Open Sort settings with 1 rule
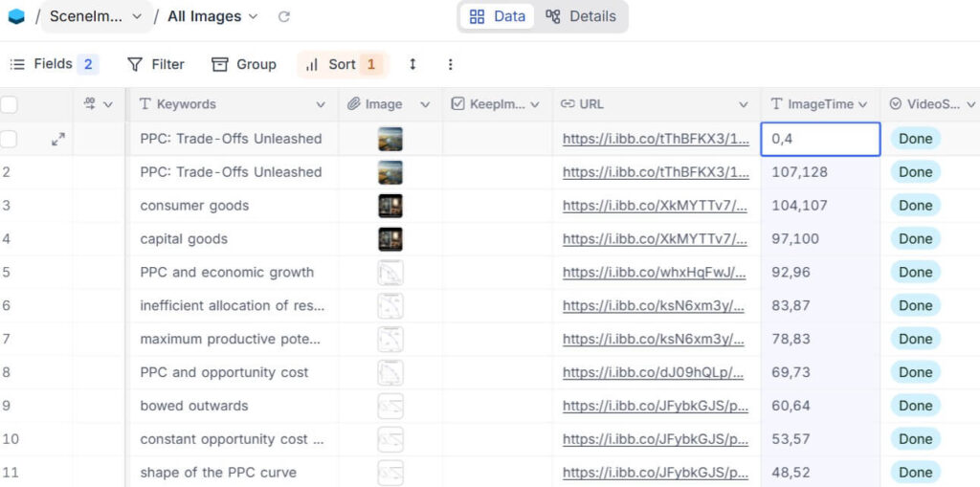This screenshot has height=487, width=980. tap(342, 64)
